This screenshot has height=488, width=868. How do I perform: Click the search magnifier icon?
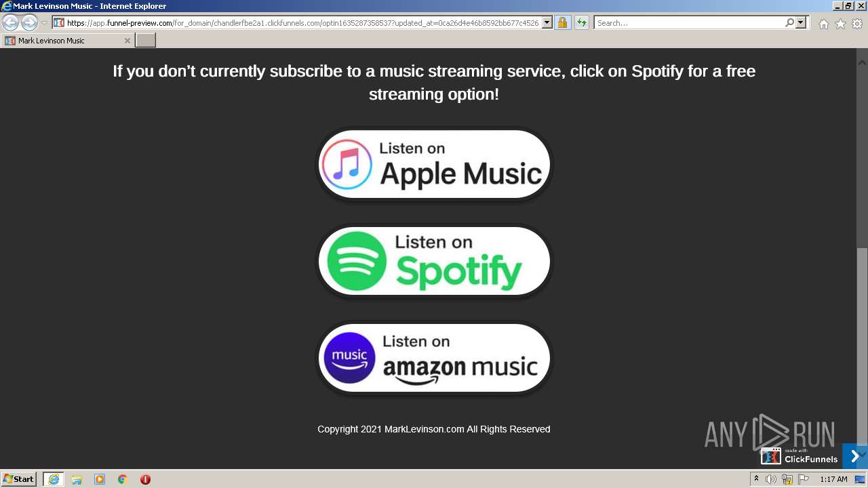tap(789, 23)
